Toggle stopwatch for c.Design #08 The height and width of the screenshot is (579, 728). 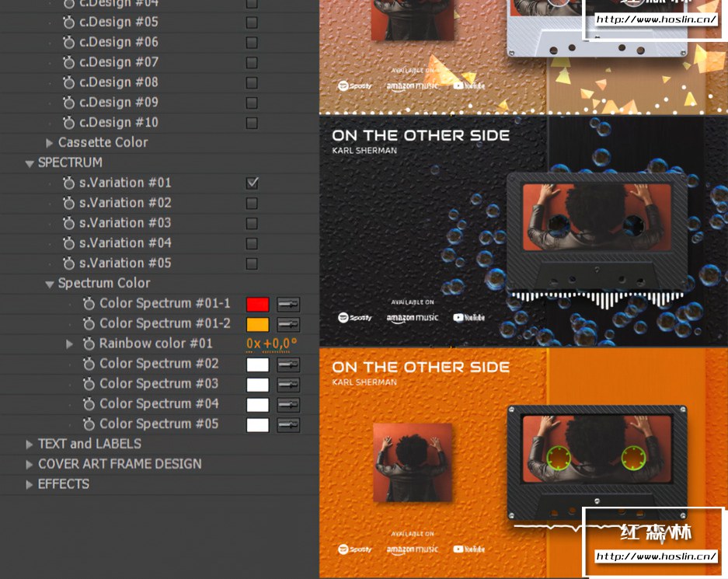68,82
